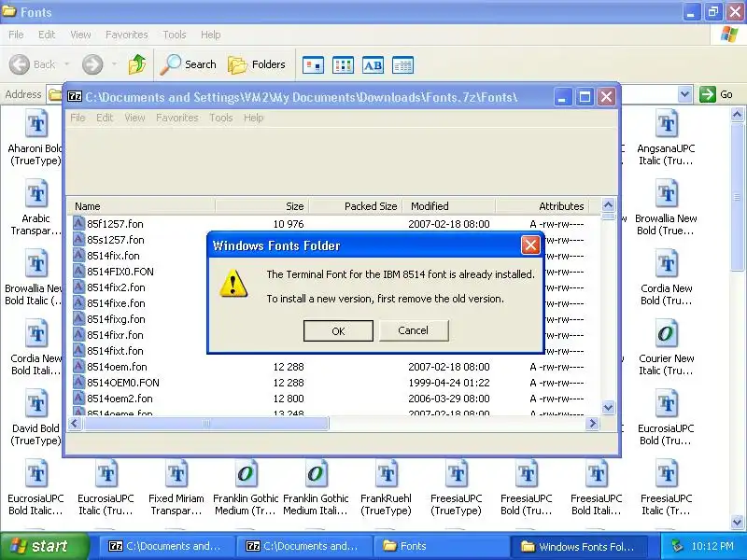Viewport: 747px width, 560px height.
Task: Sort 7-Zip list by Name column
Action: tap(141, 206)
